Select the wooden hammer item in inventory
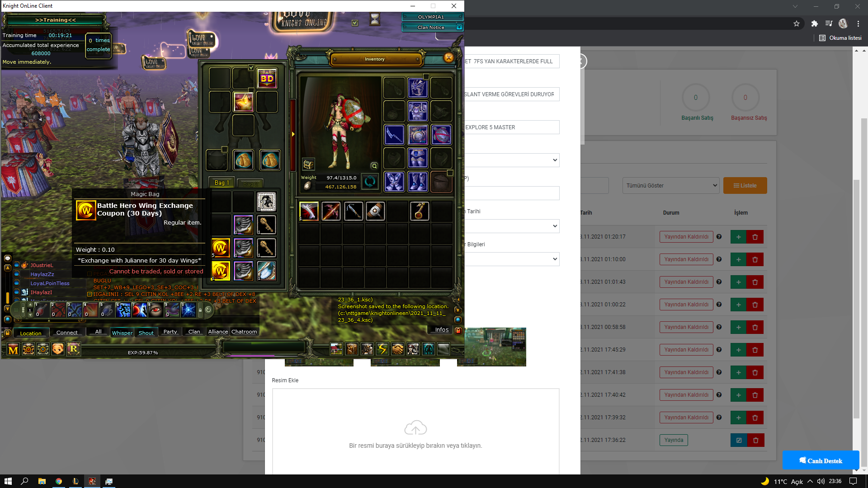 tap(375, 211)
